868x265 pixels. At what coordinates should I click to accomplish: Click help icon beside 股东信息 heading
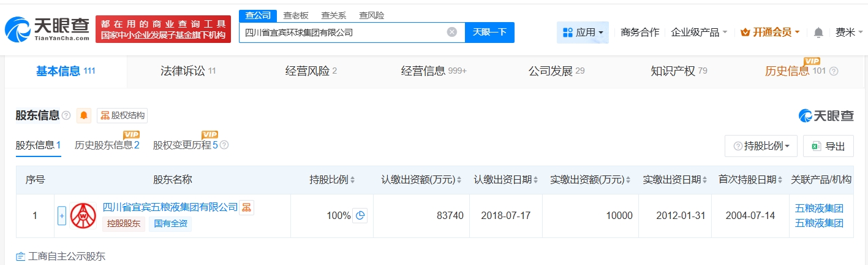point(66,115)
